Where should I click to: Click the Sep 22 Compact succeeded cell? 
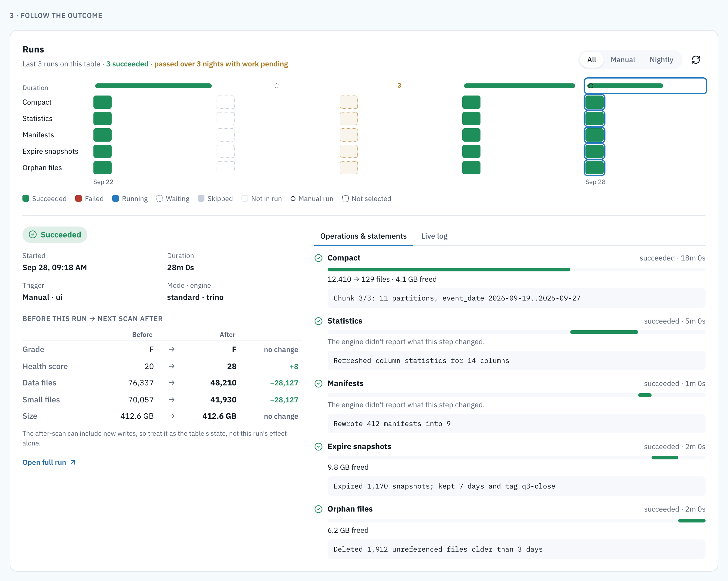tap(102, 102)
